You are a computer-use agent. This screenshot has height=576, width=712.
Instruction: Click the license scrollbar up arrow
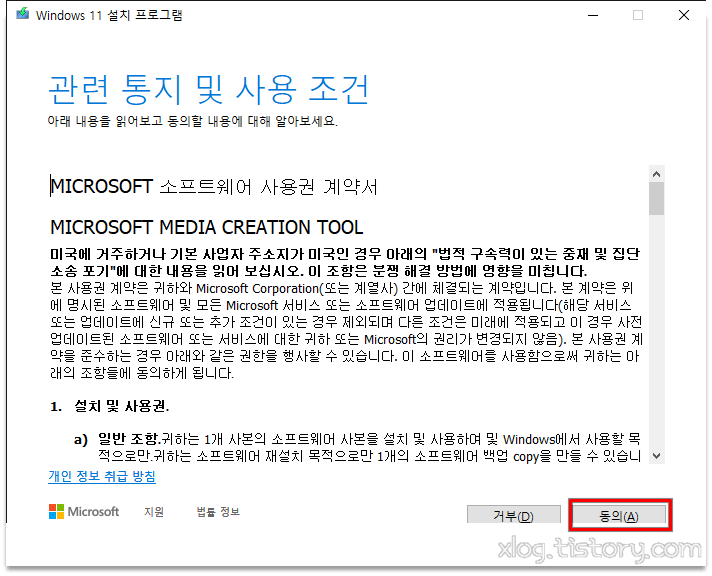coord(656,174)
